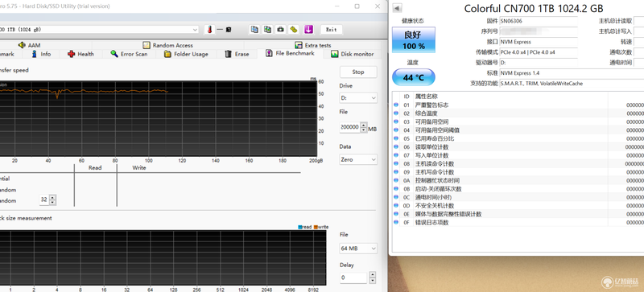Click the file size 200000 stepper arrows

(364, 128)
